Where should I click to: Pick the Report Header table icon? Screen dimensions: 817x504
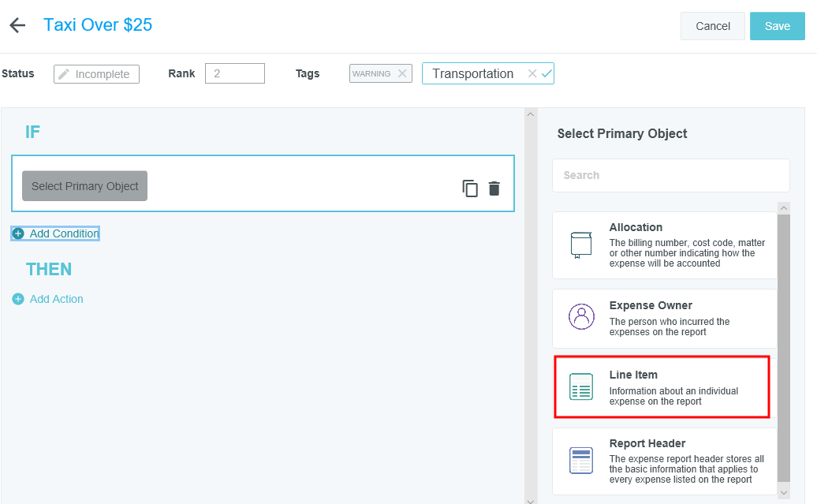[x=581, y=459]
